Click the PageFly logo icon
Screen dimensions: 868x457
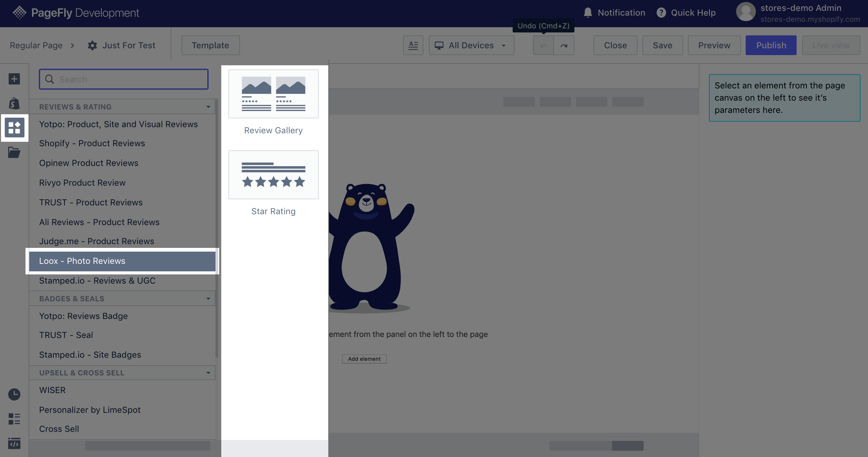coord(19,13)
